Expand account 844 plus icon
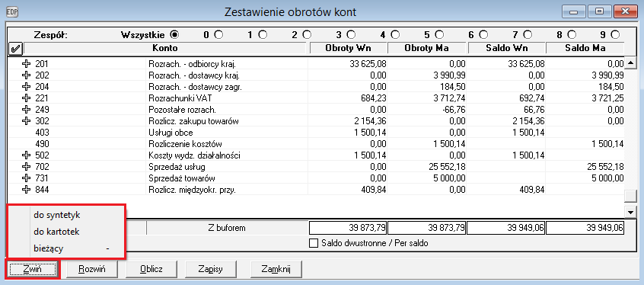The width and height of the screenshot is (644, 285). coord(27,190)
